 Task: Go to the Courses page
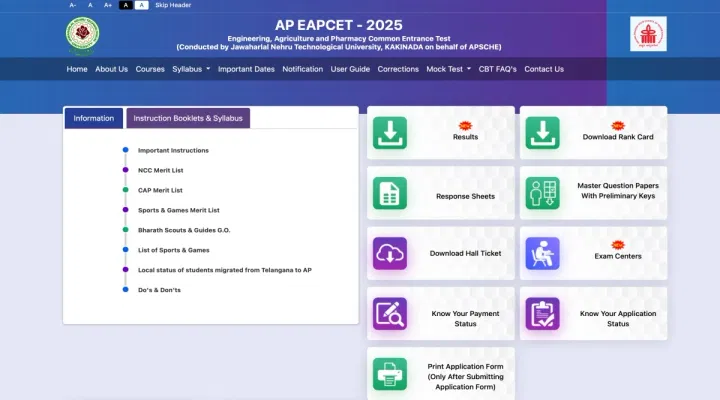tap(150, 69)
